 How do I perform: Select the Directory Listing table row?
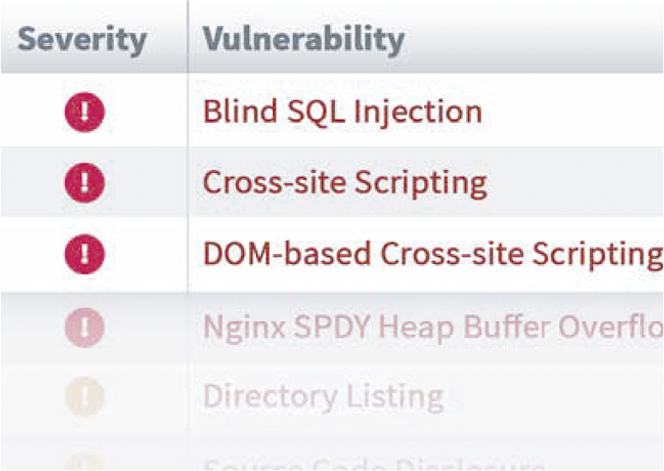(x=332, y=396)
